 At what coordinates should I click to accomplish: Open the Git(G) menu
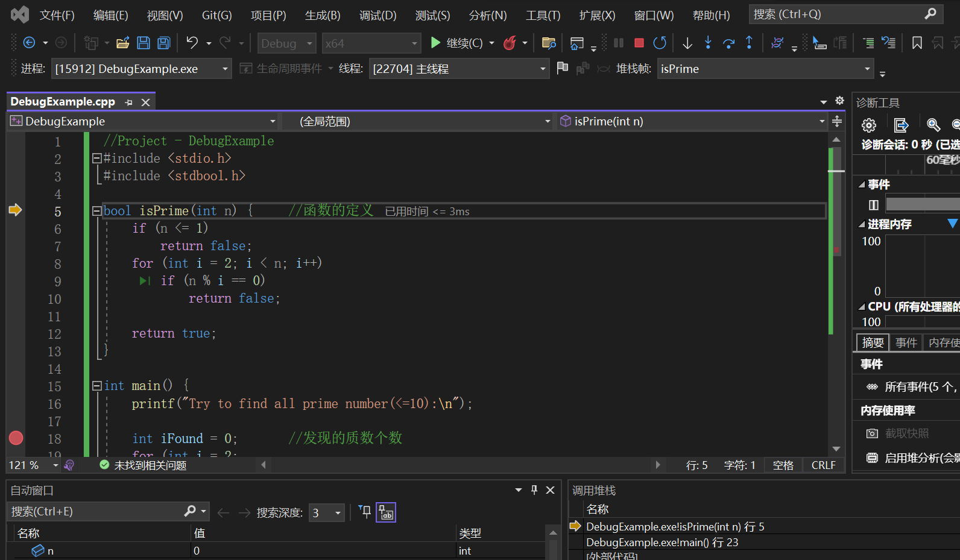tap(216, 15)
